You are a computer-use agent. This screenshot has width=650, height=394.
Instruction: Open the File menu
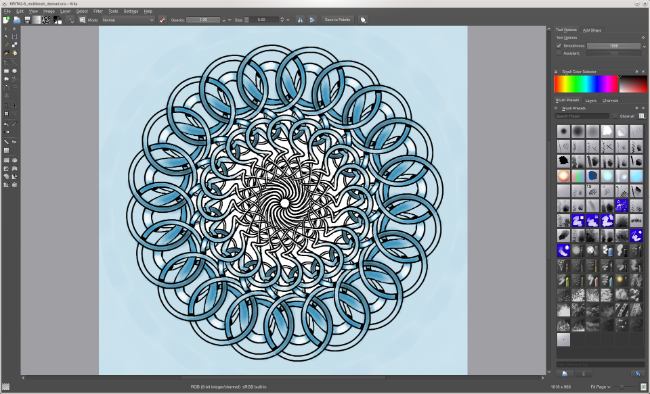(7, 11)
